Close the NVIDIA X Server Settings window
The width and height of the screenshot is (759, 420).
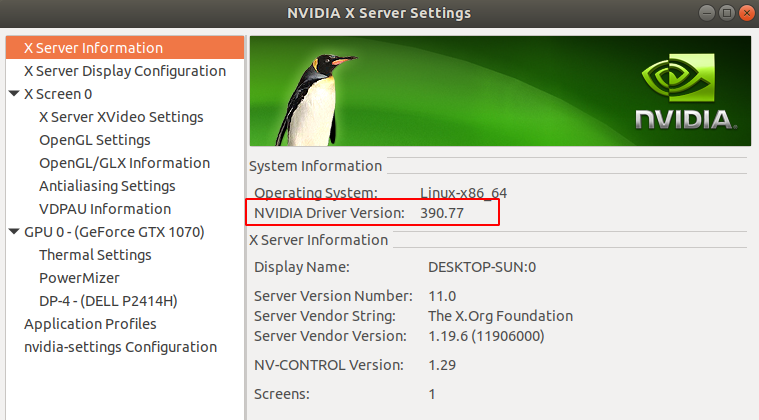746,13
